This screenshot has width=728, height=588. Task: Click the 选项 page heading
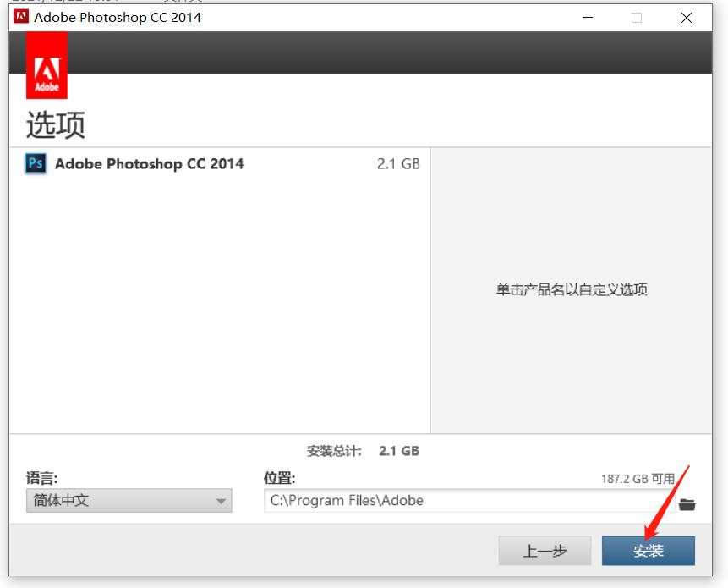click(56, 125)
